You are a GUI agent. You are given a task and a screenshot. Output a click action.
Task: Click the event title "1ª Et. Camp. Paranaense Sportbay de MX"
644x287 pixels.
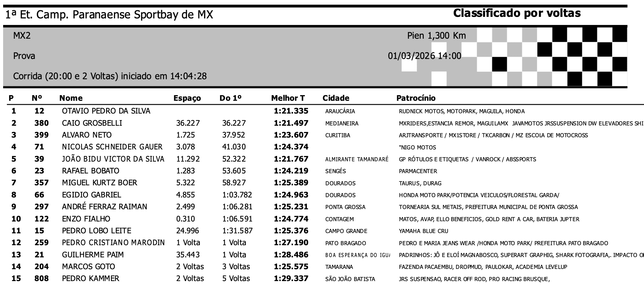point(109,15)
